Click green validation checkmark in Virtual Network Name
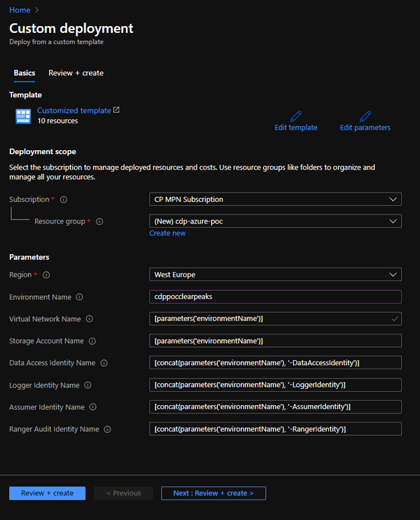 [x=395, y=319]
